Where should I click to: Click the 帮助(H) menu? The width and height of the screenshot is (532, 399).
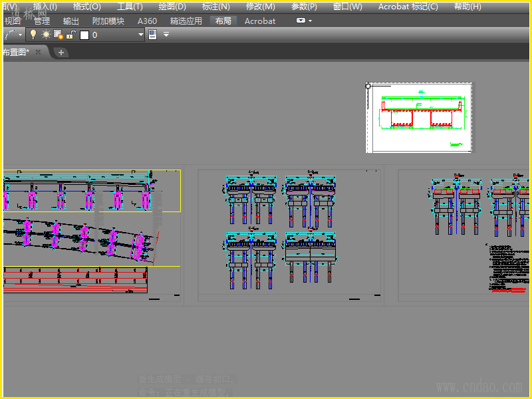point(467,7)
